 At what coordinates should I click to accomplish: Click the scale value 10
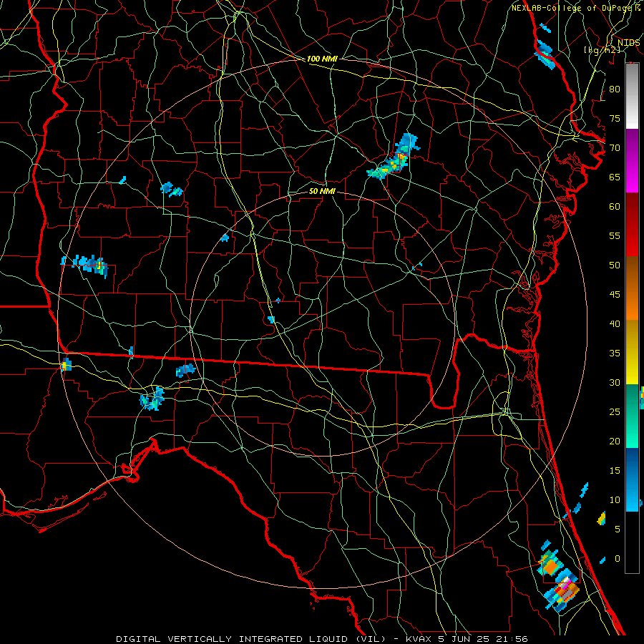click(x=615, y=500)
